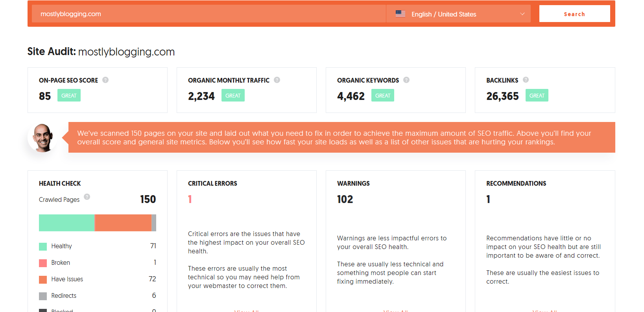
Task: Click the GREAT badge next to backlinks 26,365
Action: coord(537,96)
